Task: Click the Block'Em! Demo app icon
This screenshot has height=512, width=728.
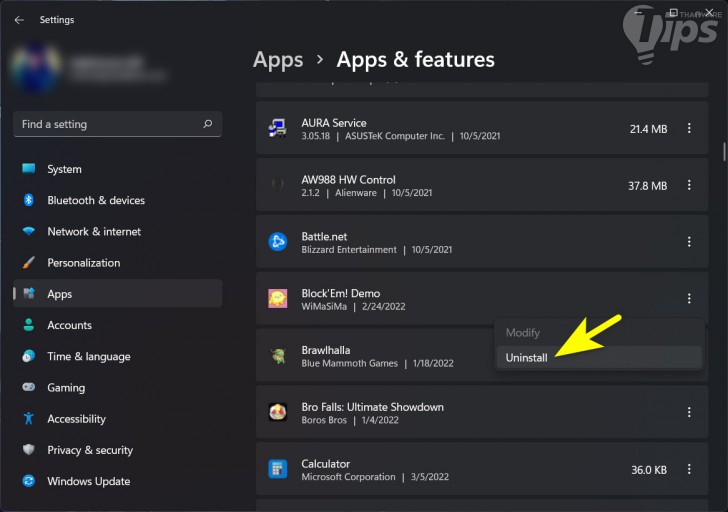Action: point(278,298)
